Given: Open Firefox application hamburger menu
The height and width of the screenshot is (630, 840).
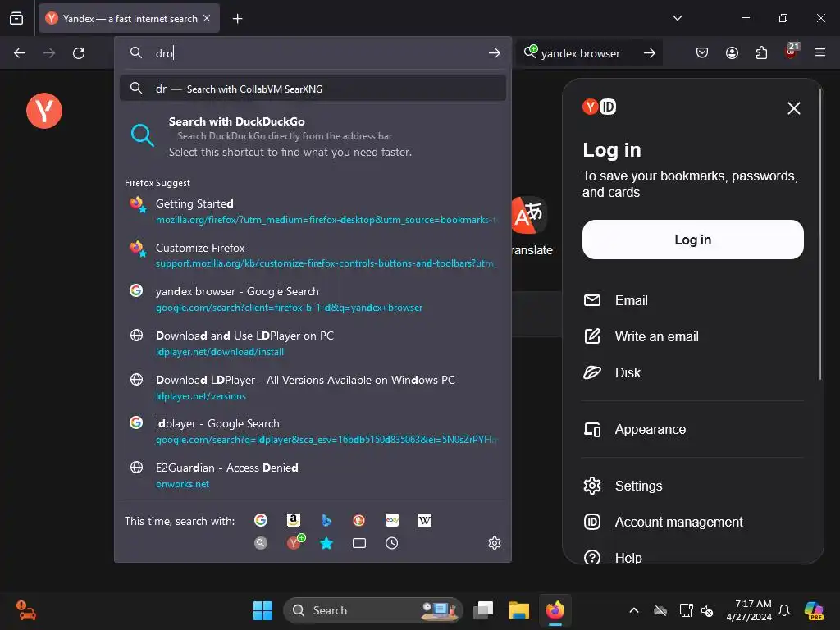Looking at the screenshot, I should [x=820, y=52].
